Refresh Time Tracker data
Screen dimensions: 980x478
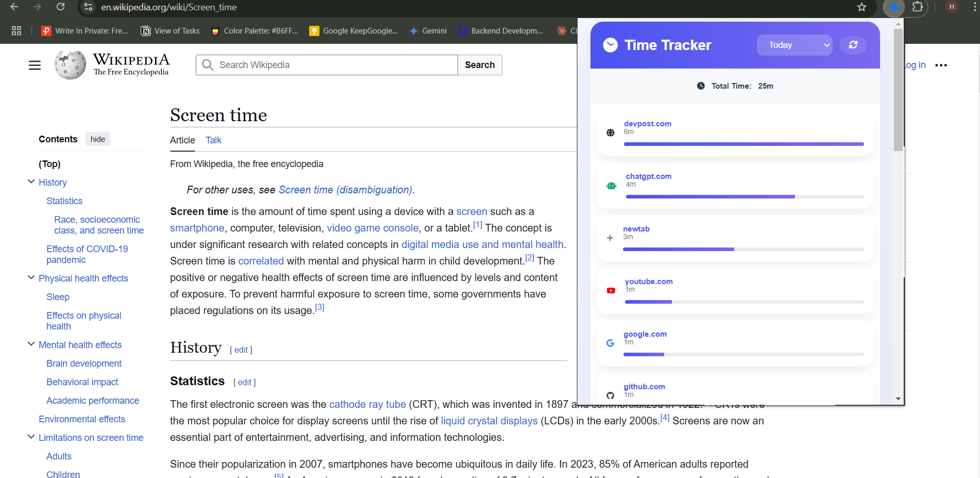click(x=853, y=45)
